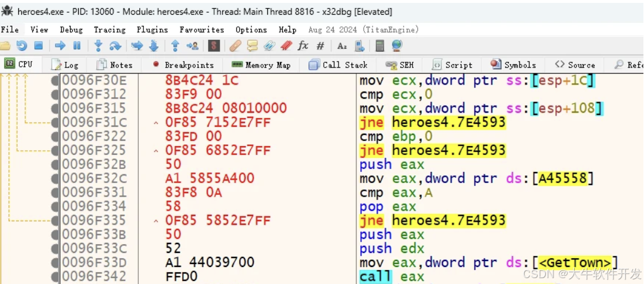This screenshot has width=644, height=284.
Task: Open the Bookmarks red icon
Action: click(286, 46)
